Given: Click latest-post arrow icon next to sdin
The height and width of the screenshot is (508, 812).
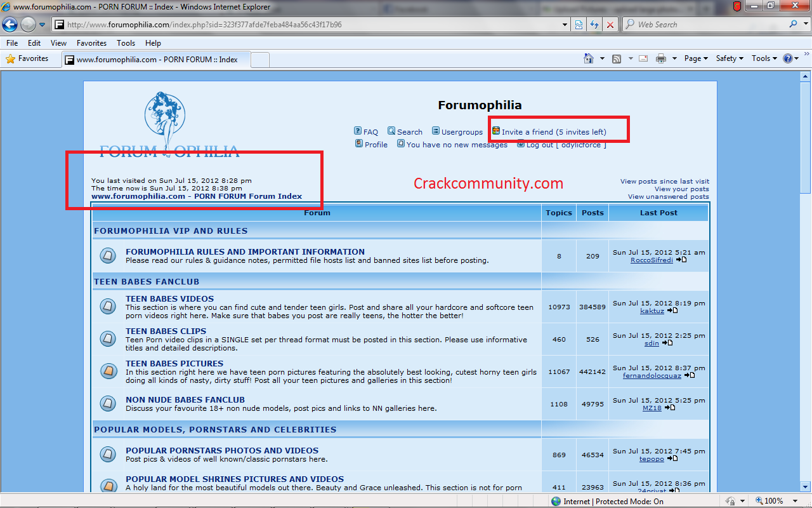Looking at the screenshot, I should (667, 343).
